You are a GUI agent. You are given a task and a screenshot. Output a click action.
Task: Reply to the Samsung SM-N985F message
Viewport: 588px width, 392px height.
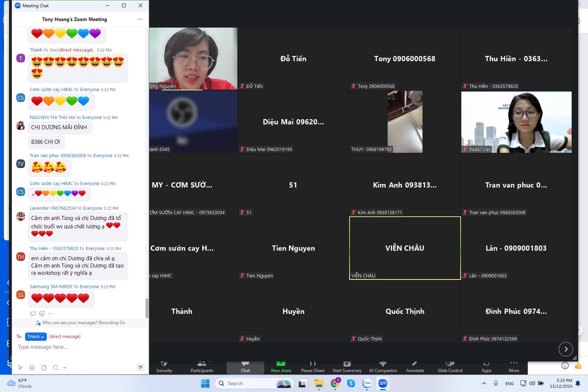tap(33, 314)
